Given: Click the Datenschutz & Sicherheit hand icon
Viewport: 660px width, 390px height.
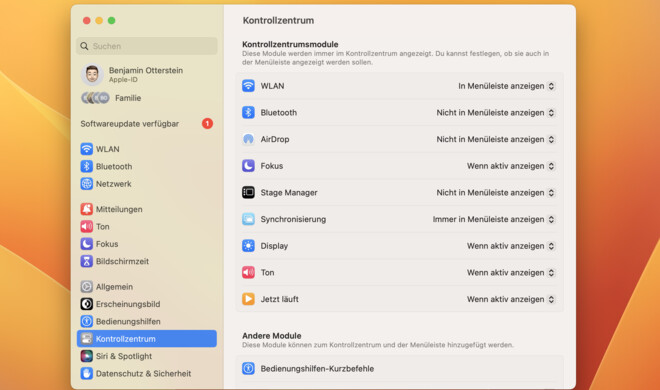Looking at the screenshot, I should point(87,373).
